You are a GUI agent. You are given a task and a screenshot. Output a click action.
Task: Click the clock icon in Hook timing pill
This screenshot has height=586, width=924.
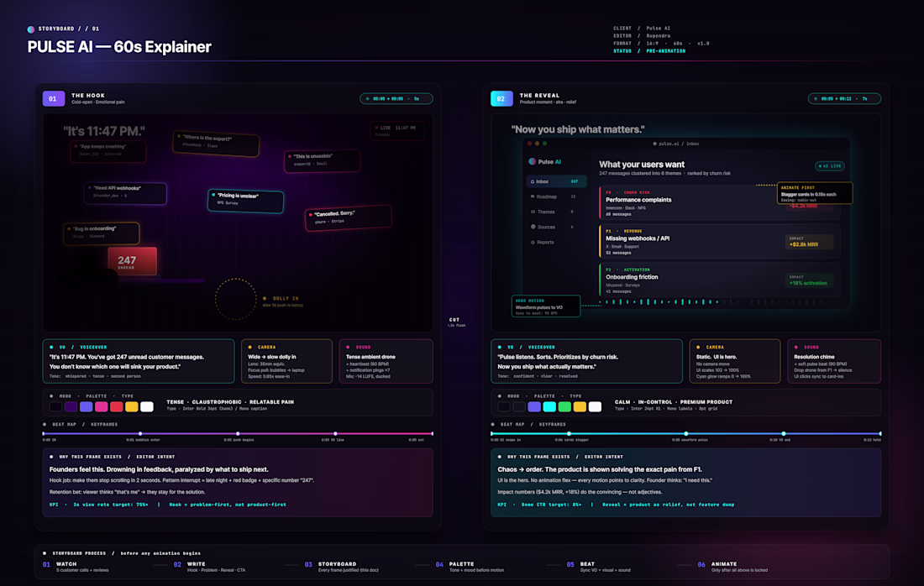pos(367,99)
